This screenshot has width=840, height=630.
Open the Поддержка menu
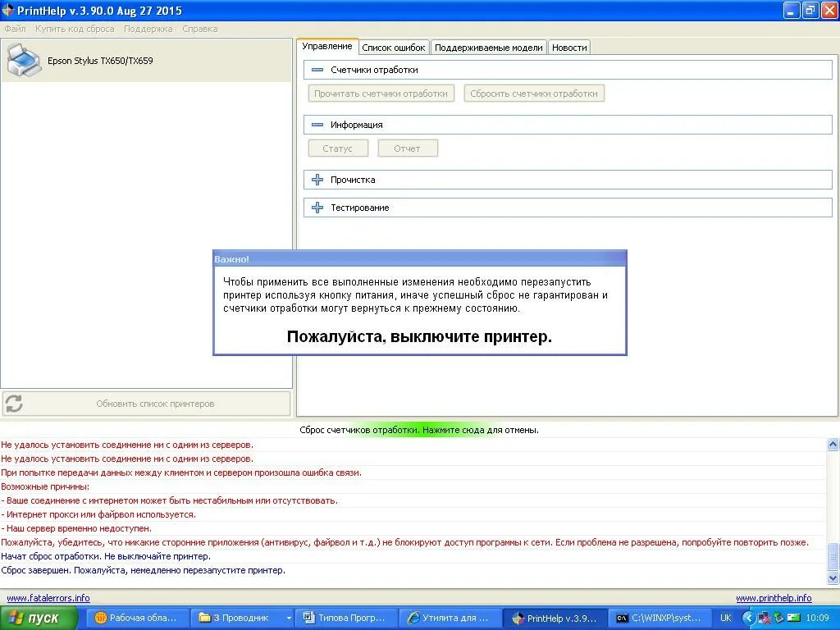tap(148, 29)
